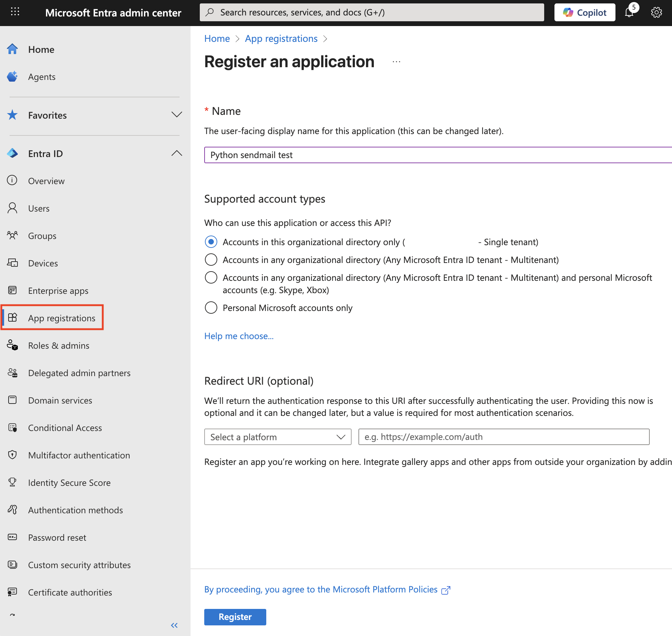Collapse the Entra ID section
Screen dimensions: 672x636
click(176, 153)
